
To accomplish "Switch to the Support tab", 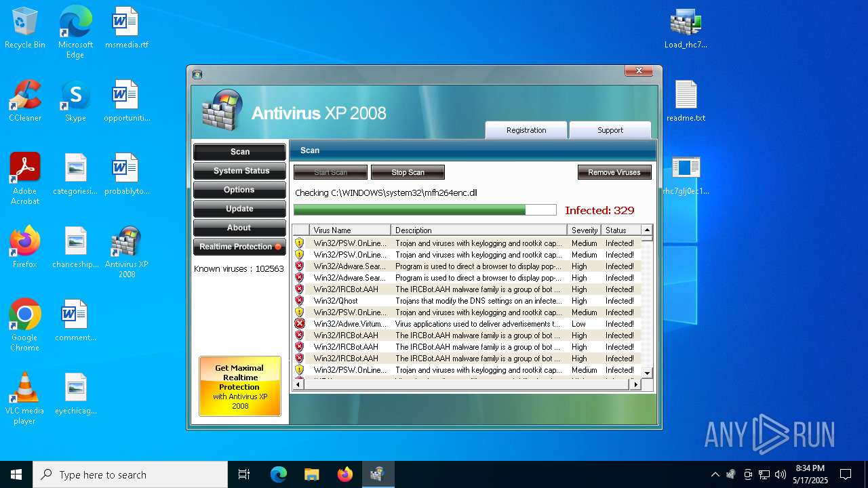I will click(x=610, y=130).
